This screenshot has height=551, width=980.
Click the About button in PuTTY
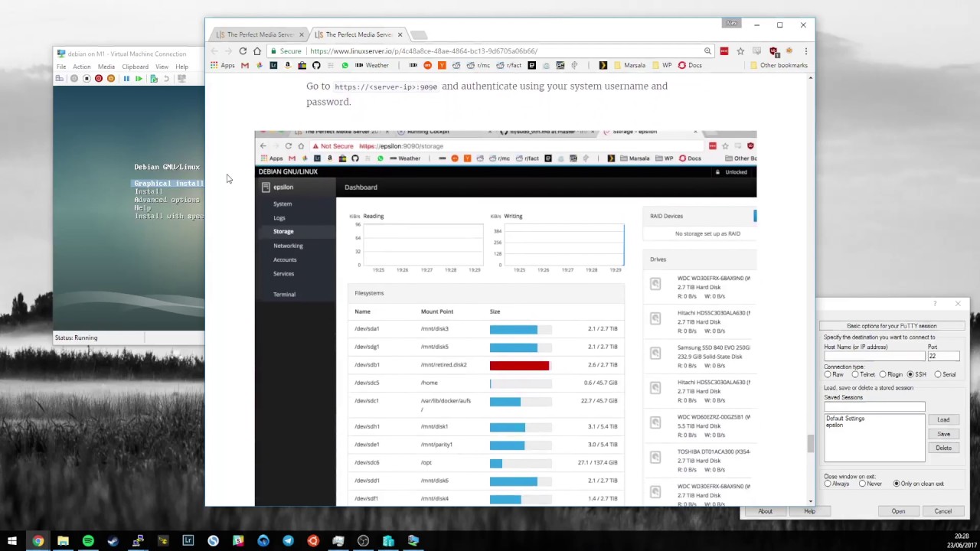[765, 511]
